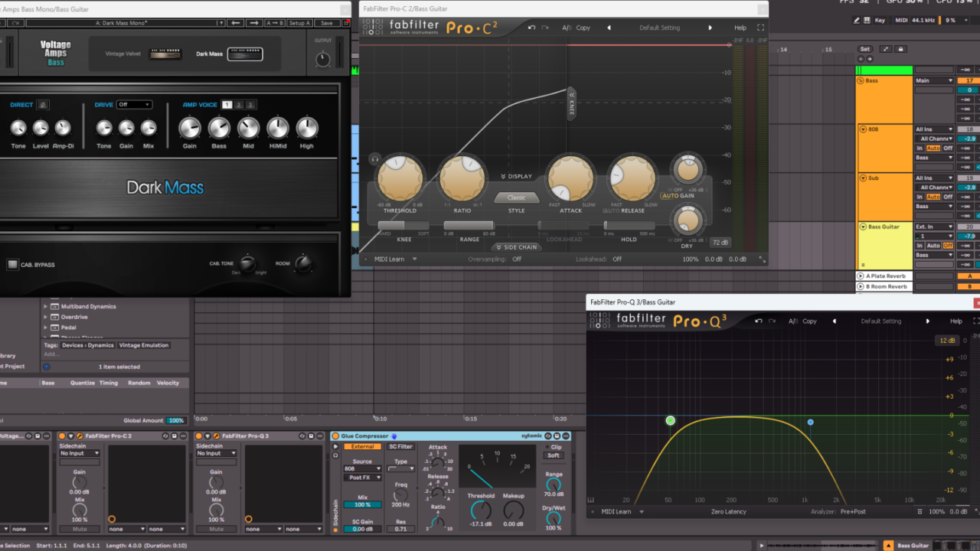The height and width of the screenshot is (551, 980).
Task: Toggle A/B in Pro-C 2
Action: (567, 28)
